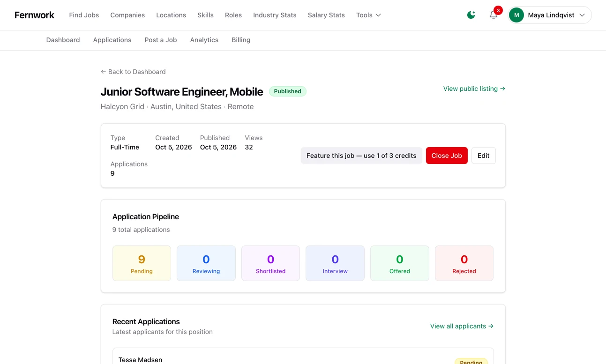Click the Halcyon Grid location subtitle
Image resolution: width=606 pixels, height=364 pixels.
pyautogui.click(x=177, y=106)
